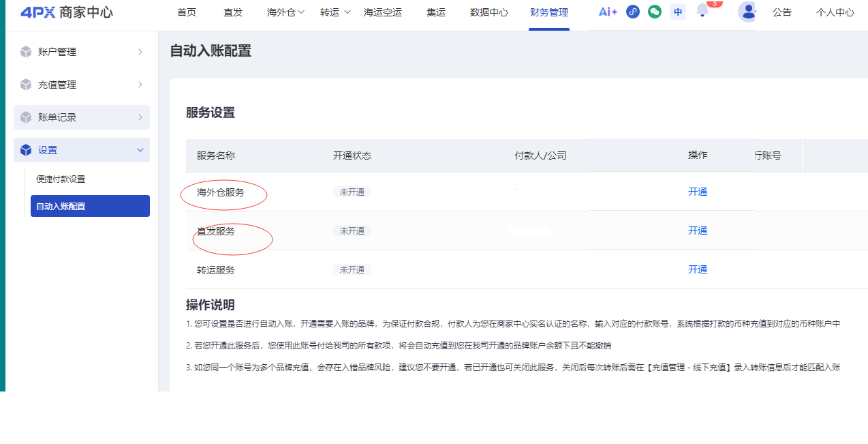Click 开通 for 海外仓服务
Screen dimensions: 868x444
click(698, 192)
